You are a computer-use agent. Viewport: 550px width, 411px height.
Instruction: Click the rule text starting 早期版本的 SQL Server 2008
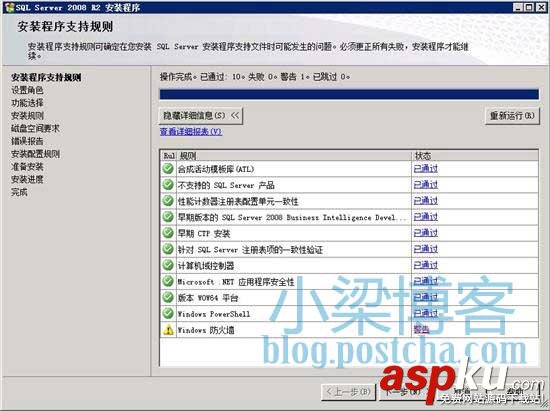[x=291, y=217]
